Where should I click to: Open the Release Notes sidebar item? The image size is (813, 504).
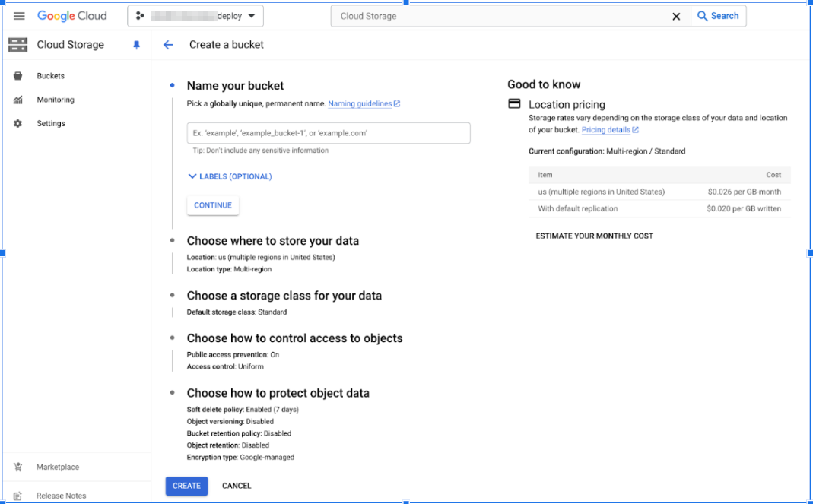[x=61, y=496]
